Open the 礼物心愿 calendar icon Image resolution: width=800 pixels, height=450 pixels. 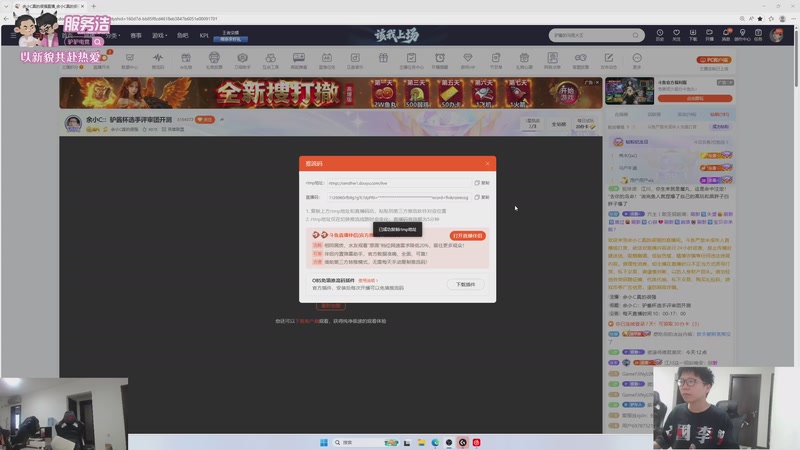[x=524, y=61]
